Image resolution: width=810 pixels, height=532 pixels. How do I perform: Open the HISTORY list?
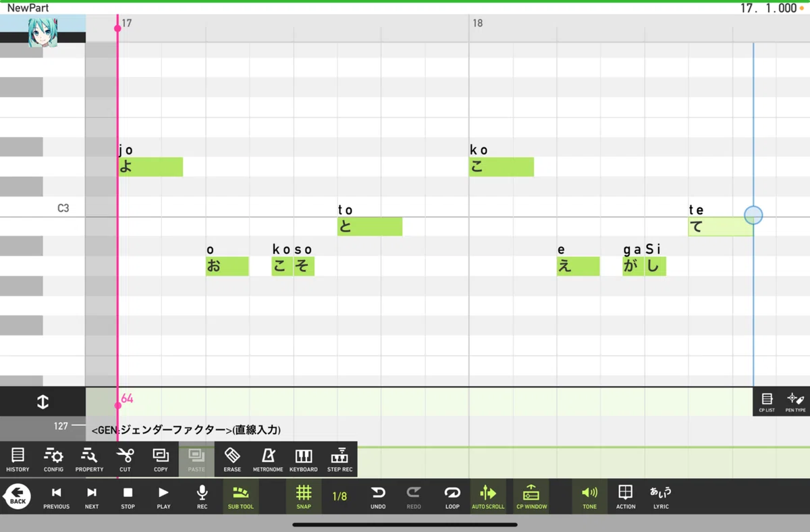[x=18, y=460]
